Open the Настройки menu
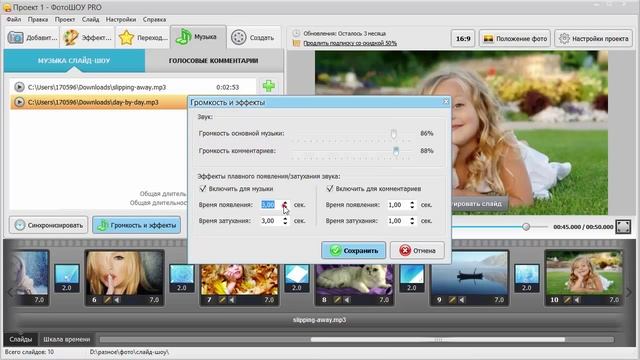 [121, 19]
